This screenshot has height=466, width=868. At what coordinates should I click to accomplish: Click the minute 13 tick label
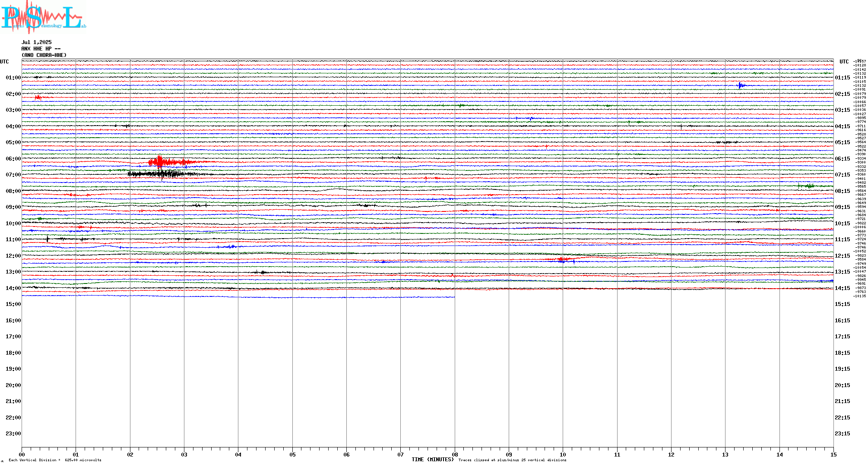pos(725,454)
